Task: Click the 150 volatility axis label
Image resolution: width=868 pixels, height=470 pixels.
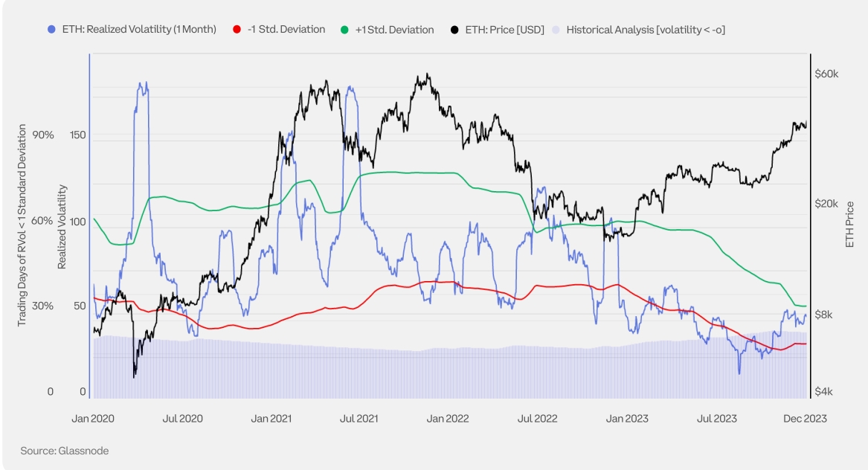Action: 78,135
